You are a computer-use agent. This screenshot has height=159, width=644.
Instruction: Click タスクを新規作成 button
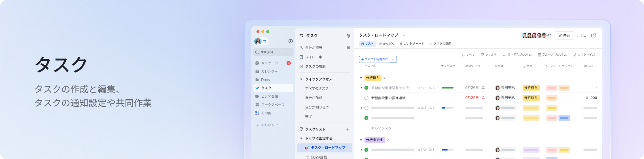pos(374,59)
